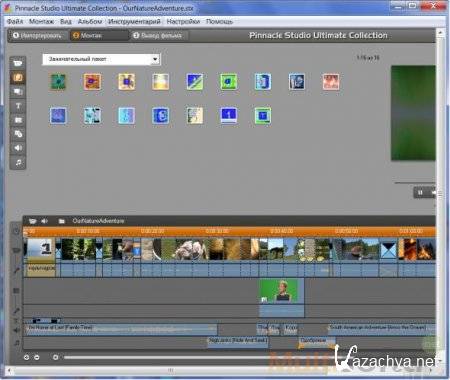Viewport: 450px width, 380px height.
Task: Click the plus zoom button below timeline
Action: point(26,357)
